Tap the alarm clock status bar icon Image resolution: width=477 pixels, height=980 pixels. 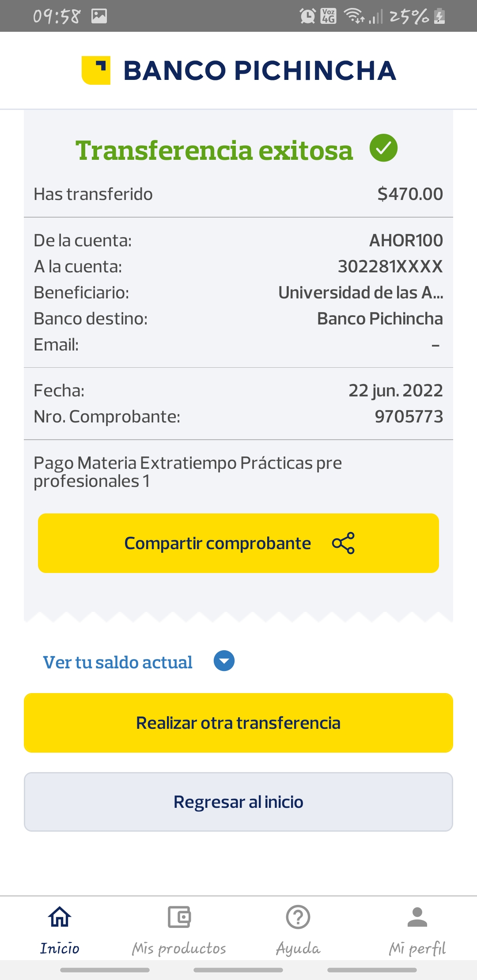[x=307, y=16]
